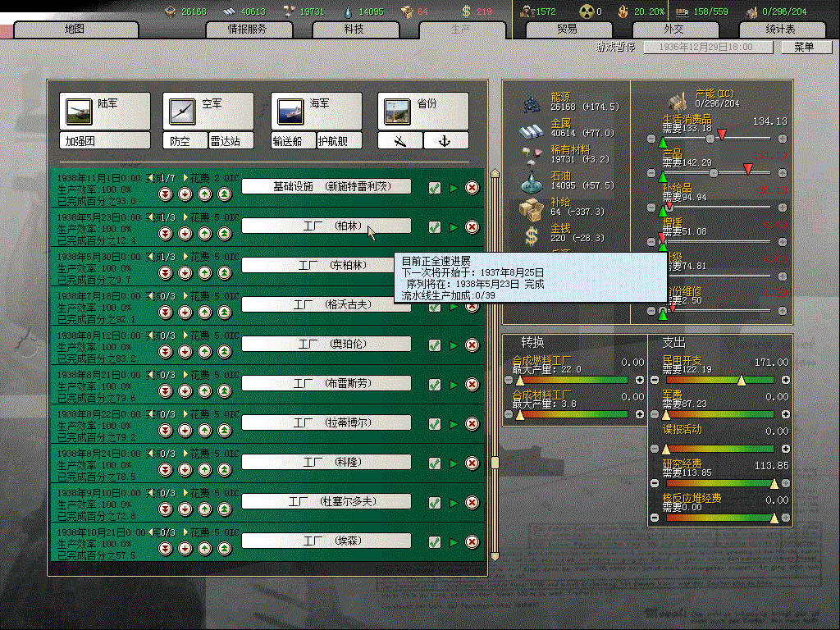Move 工厂 (东柏林) to queue top

click(x=225, y=272)
